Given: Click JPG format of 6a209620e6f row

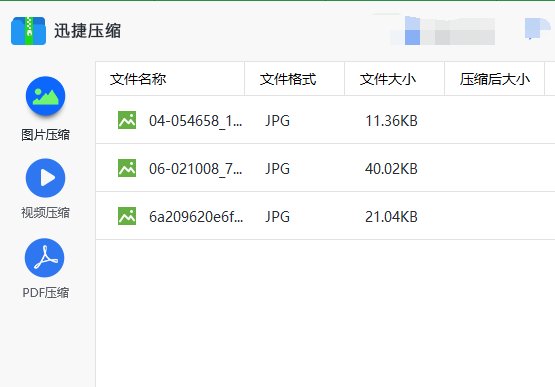Looking at the screenshot, I should (278, 217).
